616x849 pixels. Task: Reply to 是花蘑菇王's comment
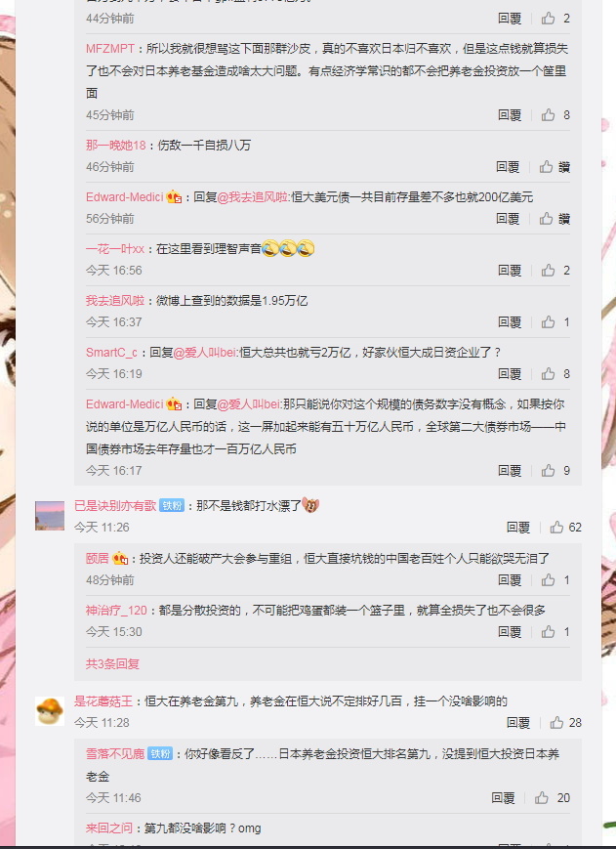[518, 722]
